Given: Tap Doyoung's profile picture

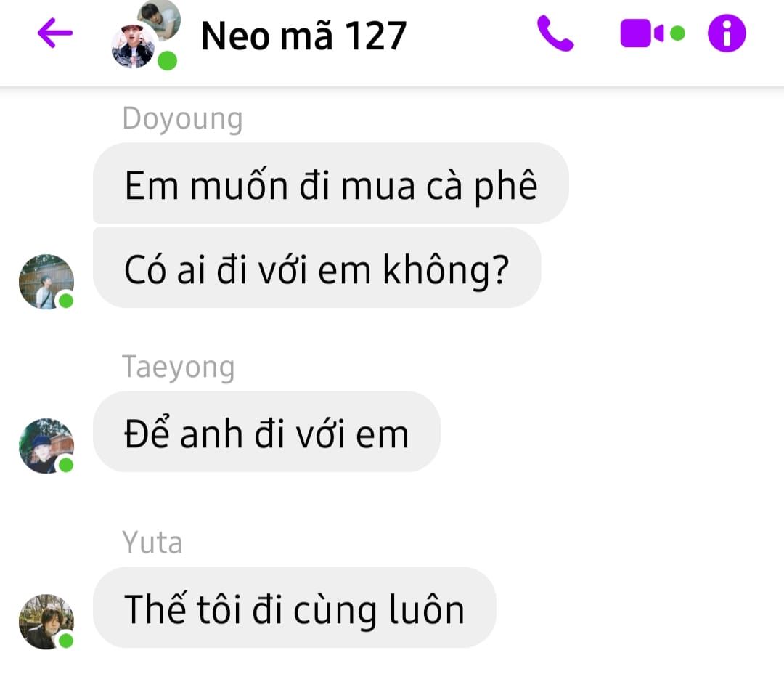Looking at the screenshot, I should pyautogui.click(x=46, y=282).
